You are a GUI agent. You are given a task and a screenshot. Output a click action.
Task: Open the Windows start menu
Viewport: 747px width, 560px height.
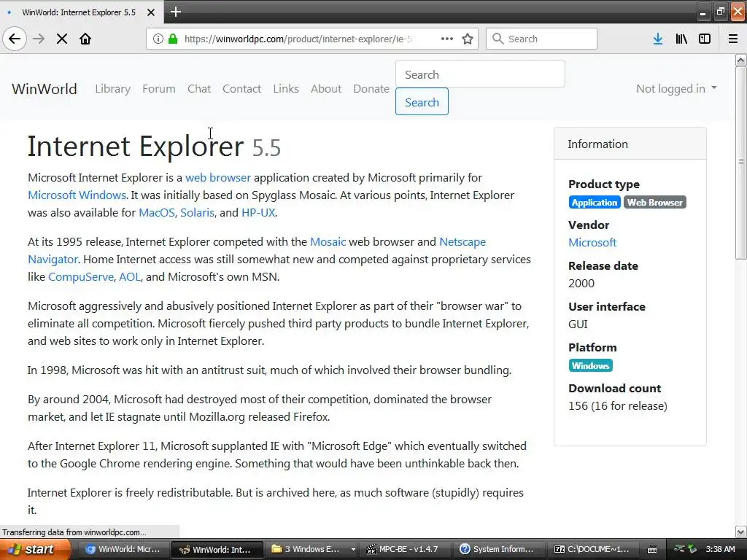click(x=35, y=549)
